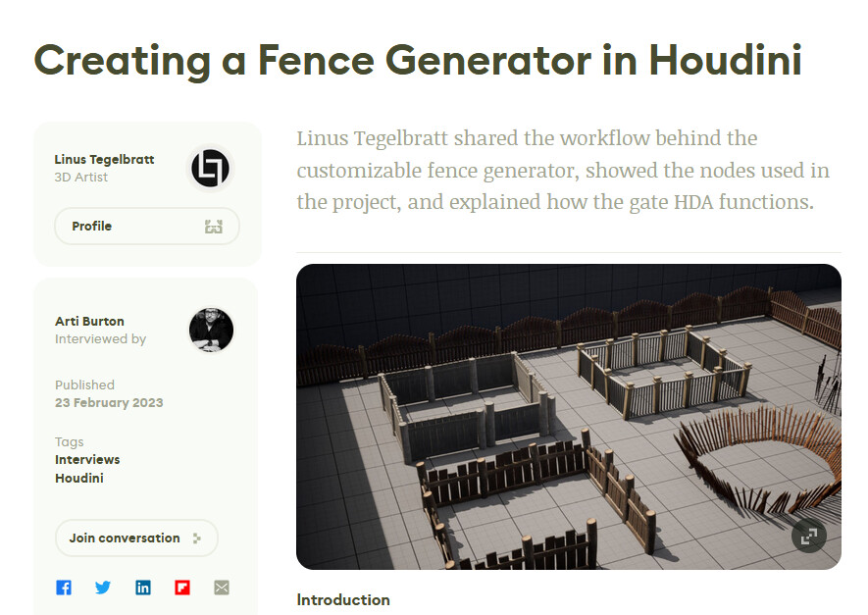The height and width of the screenshot is (615, 868).
Task: Click the Arti Burton interviewer name
Action: coord(89,321)
